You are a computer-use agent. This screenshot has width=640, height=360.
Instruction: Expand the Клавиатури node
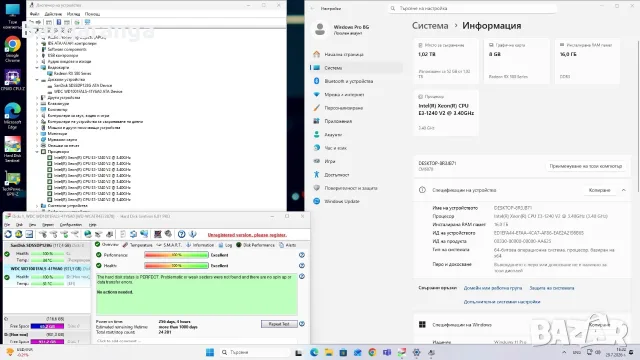pyautogui.click(x=37, y=104)
